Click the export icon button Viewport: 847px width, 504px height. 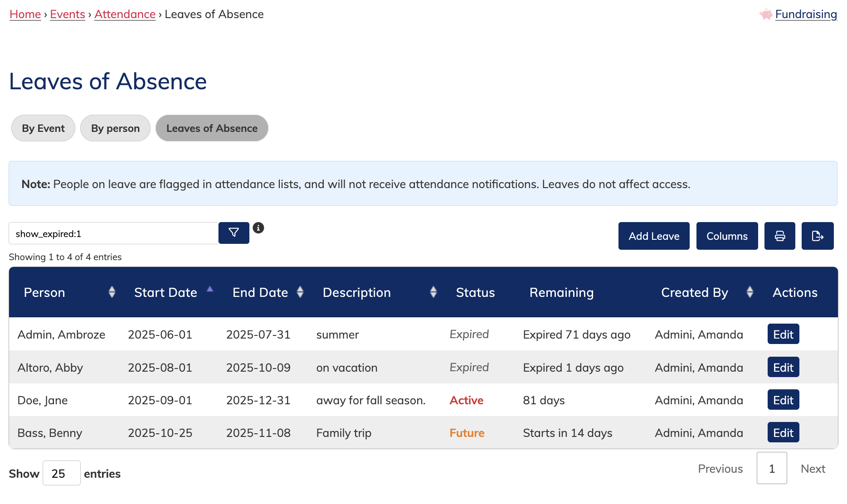click(817, 236)
